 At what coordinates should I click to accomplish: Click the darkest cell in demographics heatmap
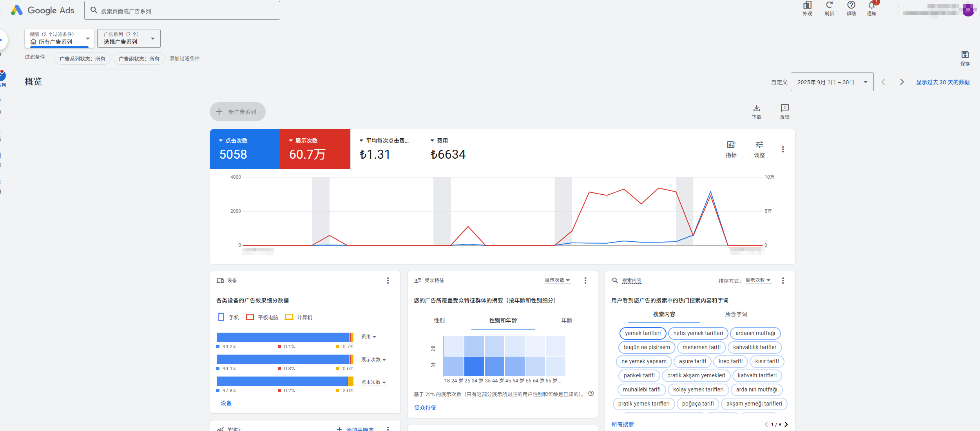[474, 366]
